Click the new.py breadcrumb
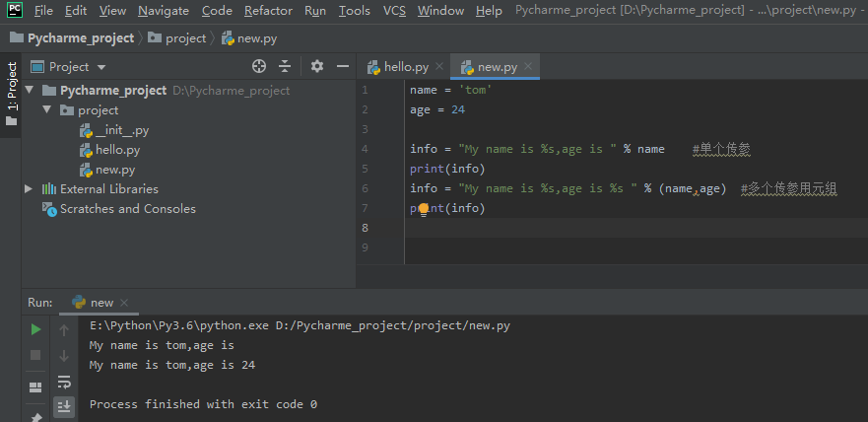Image resolution: width=868 pixels, height=422 pixels. pyautogui.click(x=249, y=38)
